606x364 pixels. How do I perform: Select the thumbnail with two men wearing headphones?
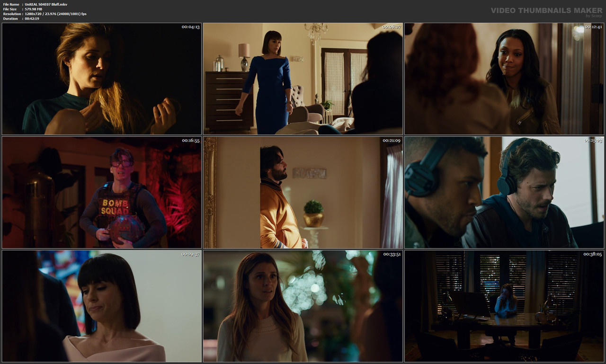pyautogui.click(x=504, y=192)
